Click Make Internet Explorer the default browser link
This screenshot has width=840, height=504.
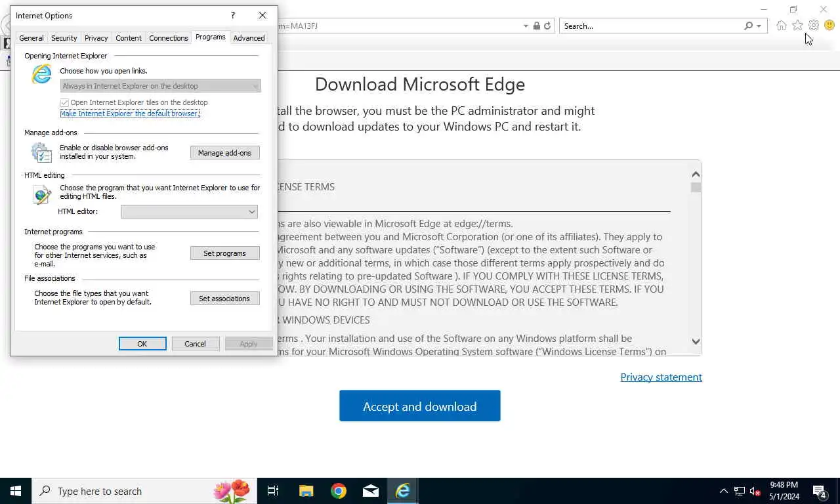(130, 114)
